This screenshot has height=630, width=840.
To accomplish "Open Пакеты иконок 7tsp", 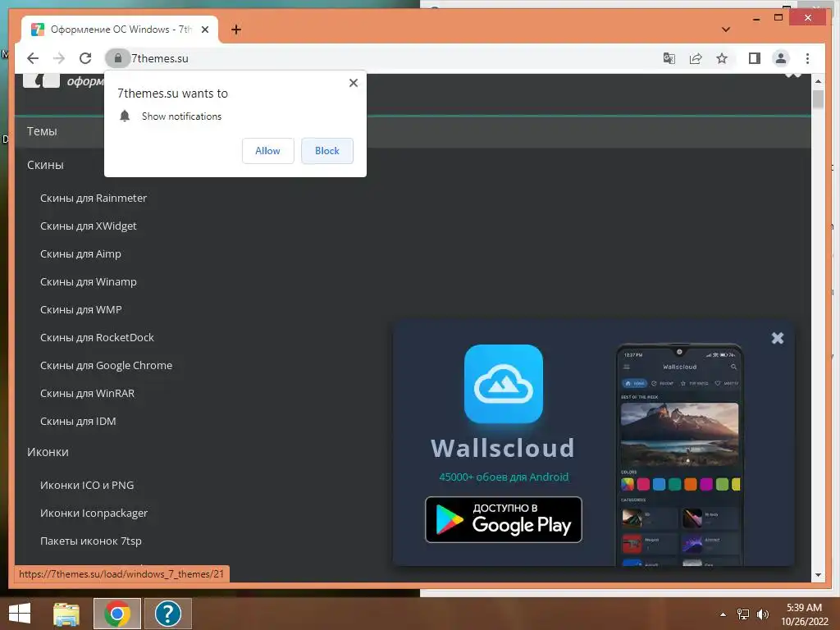I will [x=91, y=541].
